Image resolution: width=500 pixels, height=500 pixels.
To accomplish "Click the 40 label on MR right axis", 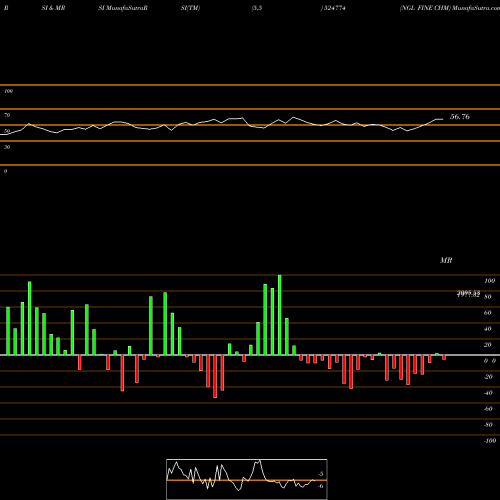I will click(x=487, y=329).
